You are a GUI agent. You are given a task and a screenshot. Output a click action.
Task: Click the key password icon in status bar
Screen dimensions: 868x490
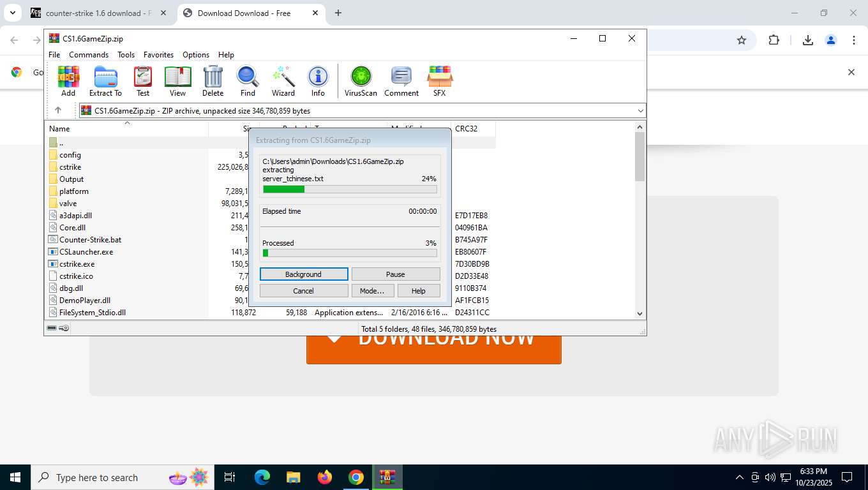64,329
